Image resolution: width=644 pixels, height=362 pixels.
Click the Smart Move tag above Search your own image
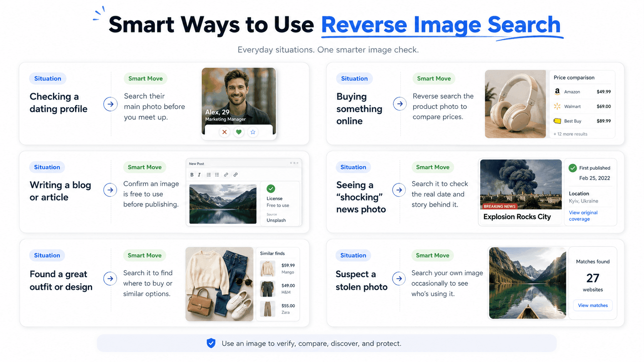(x=433, y=255)
